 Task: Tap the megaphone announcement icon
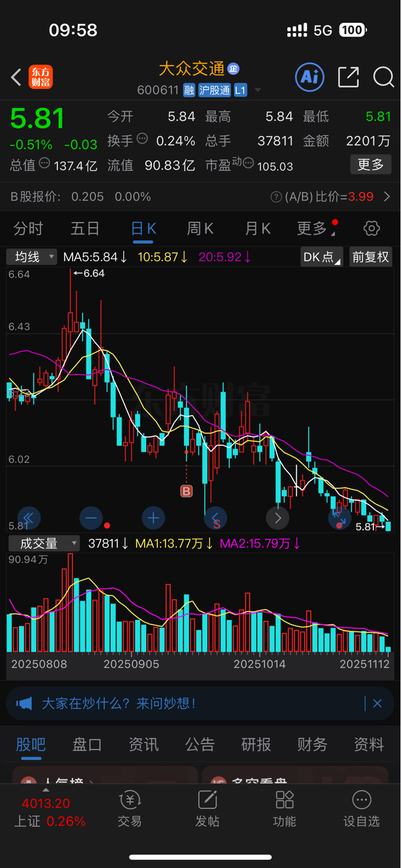tap(24, 703)
